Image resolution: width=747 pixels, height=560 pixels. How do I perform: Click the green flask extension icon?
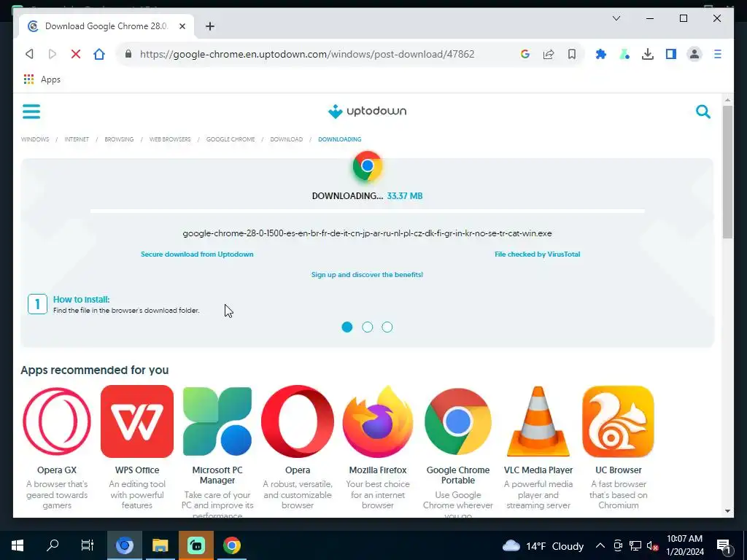(x=624, y=54)
